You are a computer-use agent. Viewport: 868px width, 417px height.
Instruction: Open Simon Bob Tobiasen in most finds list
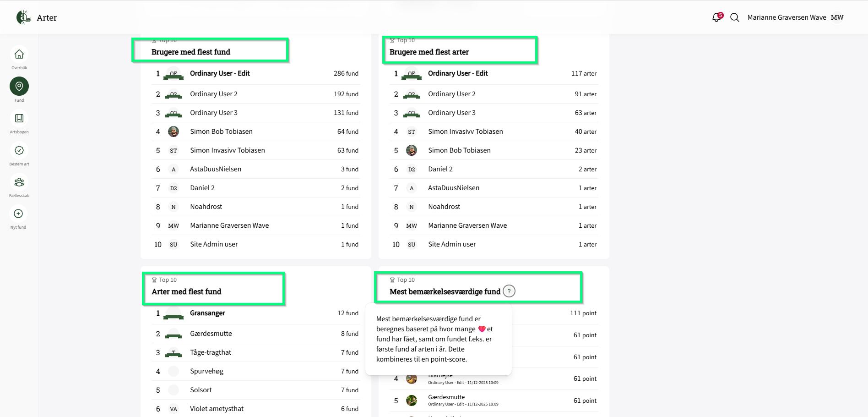[x=221, y=132]
